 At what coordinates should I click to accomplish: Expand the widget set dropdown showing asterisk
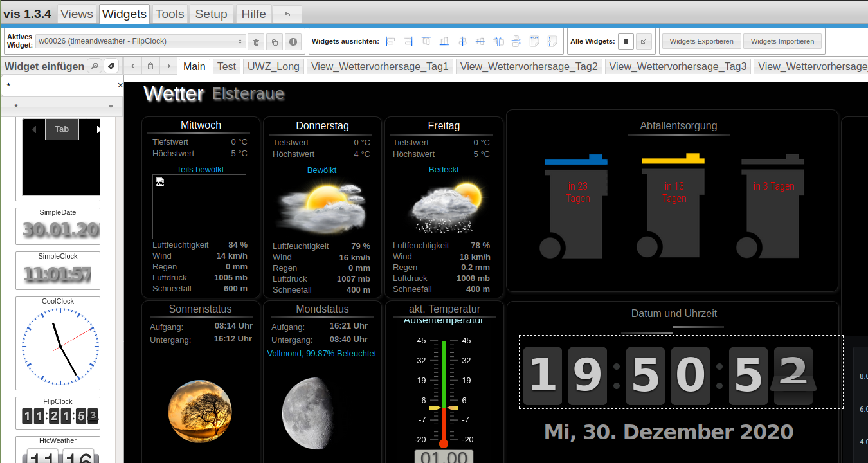point(62,106)
